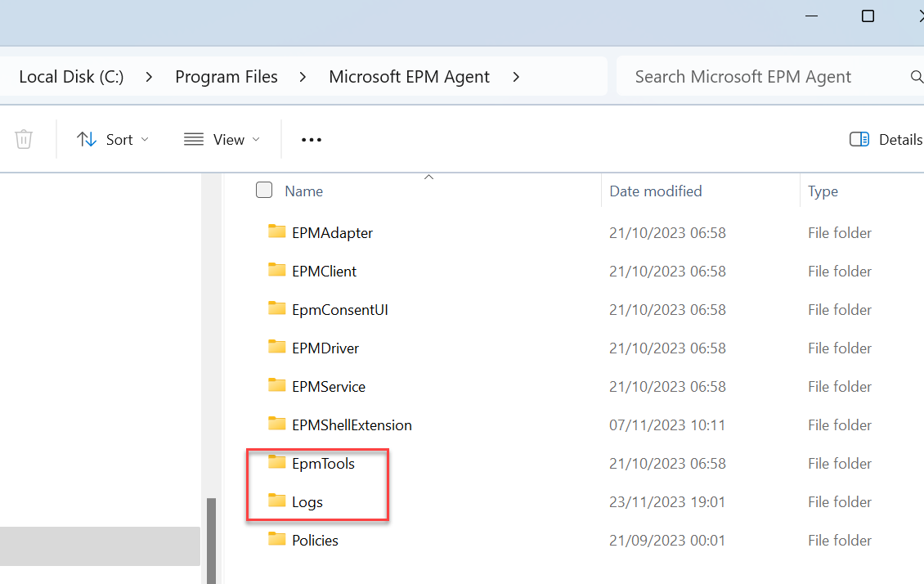The height and width of the screenshot is (584, 924).
Task: Click the Local Disk (C:) breadcrumb
Action: tap(70, 76)
